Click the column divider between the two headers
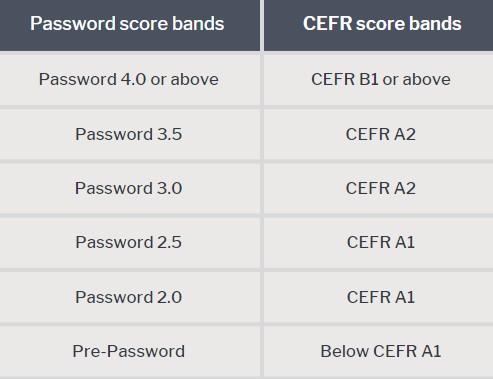 262,25
